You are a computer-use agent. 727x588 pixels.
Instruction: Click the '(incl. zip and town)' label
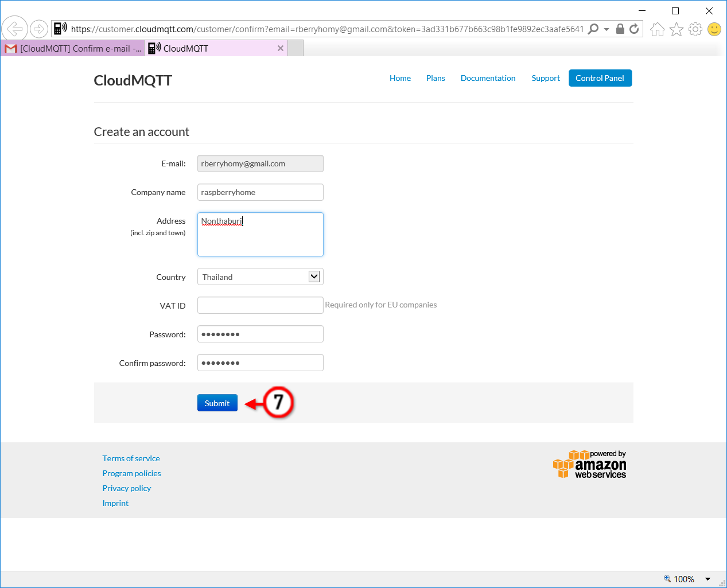158,233
